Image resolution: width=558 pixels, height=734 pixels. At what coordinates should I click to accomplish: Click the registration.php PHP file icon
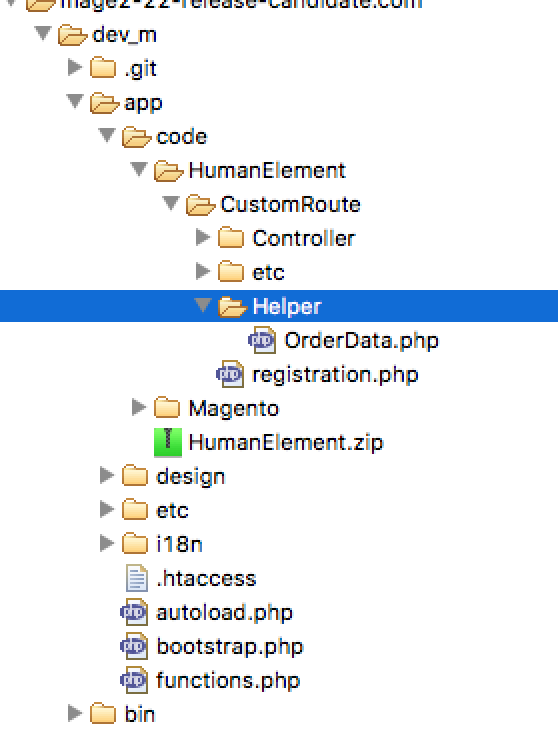pyautogui.click(x=230, y=374)
